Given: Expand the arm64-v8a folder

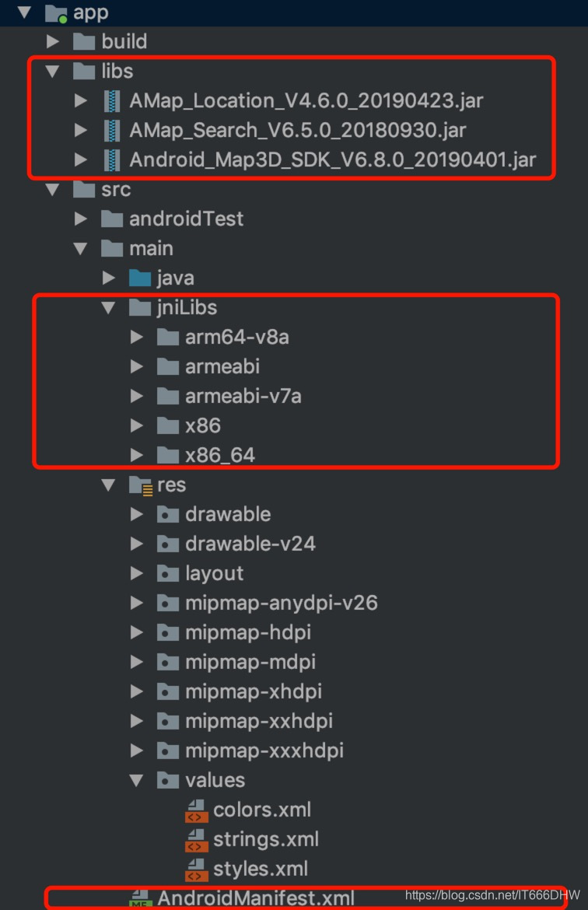Looking at the screenshot, I should (x=137, y=337).
